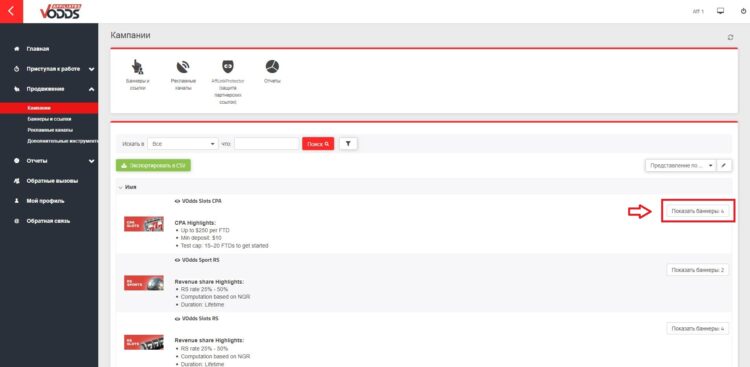Viewport: 750px width, 367px height.
Task: Click the CPA Slots banner thumbnail
Action: coord(143,223)
